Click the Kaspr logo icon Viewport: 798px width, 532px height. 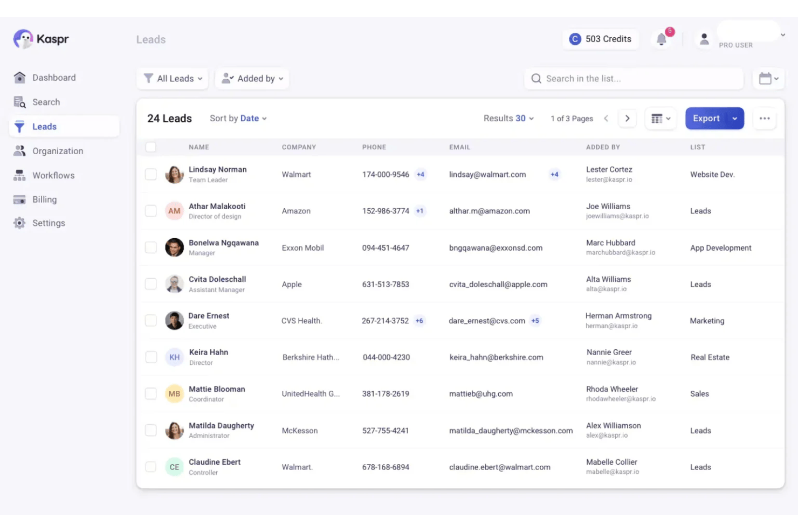click(23, 39)
